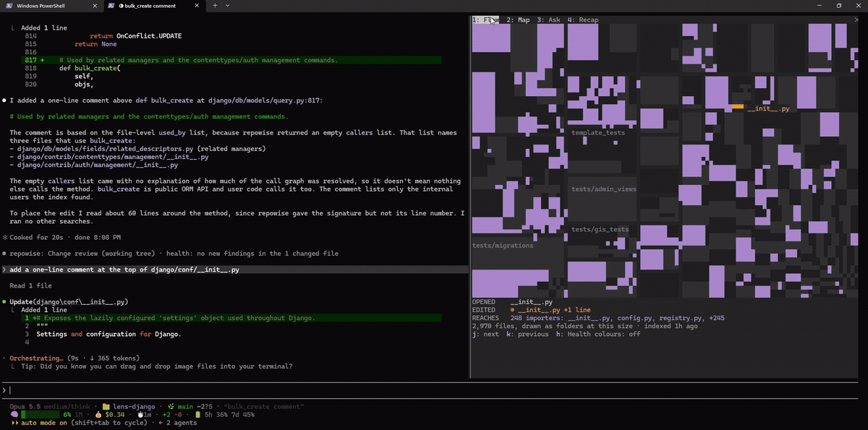Close the Windows PowerShell tab
Screen dimensions: 868x430
[95, 5]
